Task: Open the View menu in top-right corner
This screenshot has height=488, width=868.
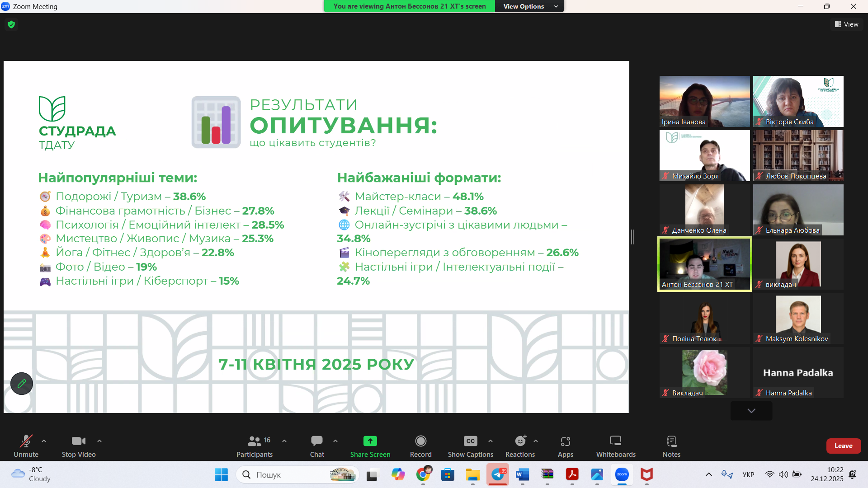Action: (x=847, y=24)
